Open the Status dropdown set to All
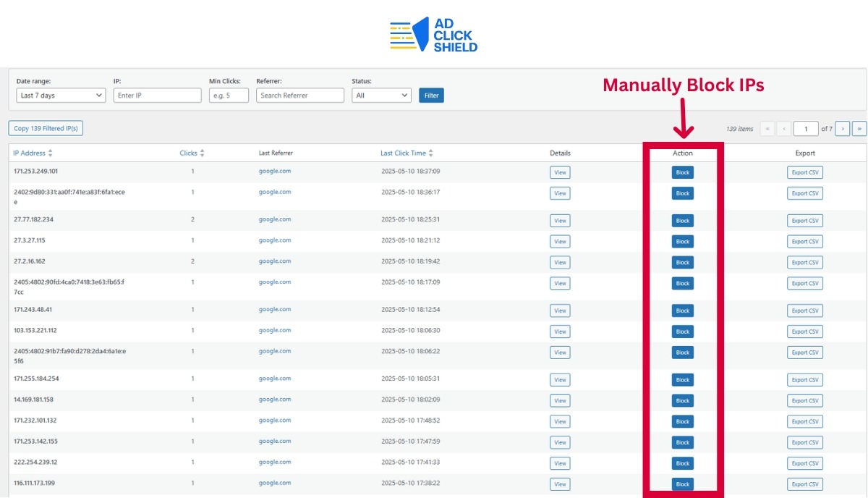 click(382, 95)
